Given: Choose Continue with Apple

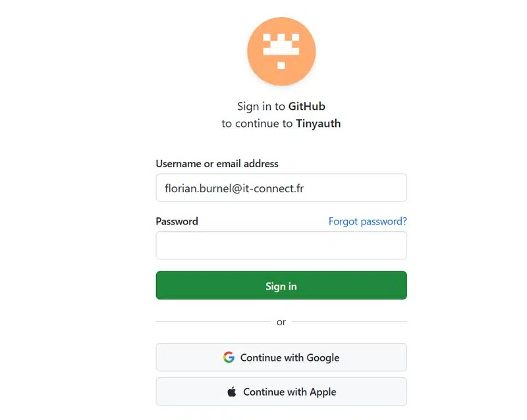Looking at the screenshot, I should click(290, 392).
